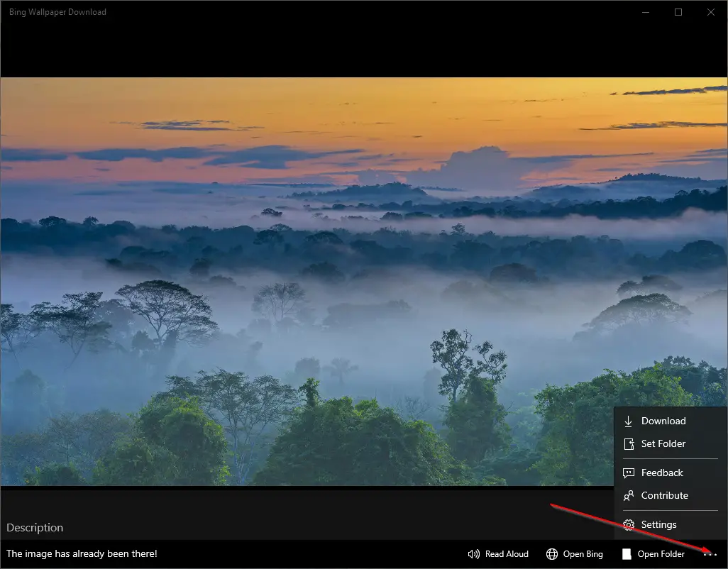Open the three-dot more options menu
728x569 pixels.
point(710,554)
